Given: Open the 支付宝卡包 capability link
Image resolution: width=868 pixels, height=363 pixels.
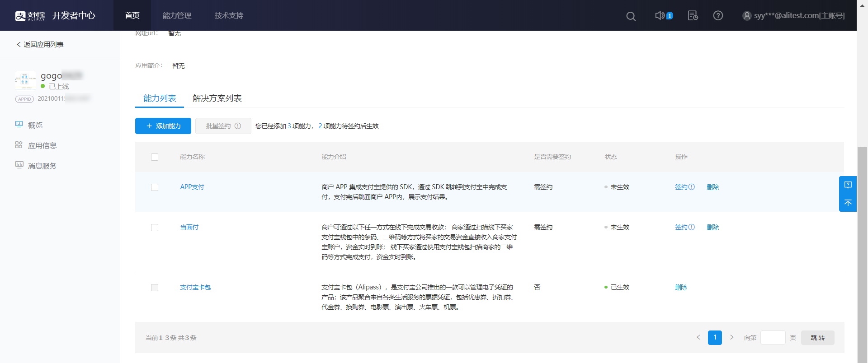Looking at the screenshot, I should coord(195,287).
